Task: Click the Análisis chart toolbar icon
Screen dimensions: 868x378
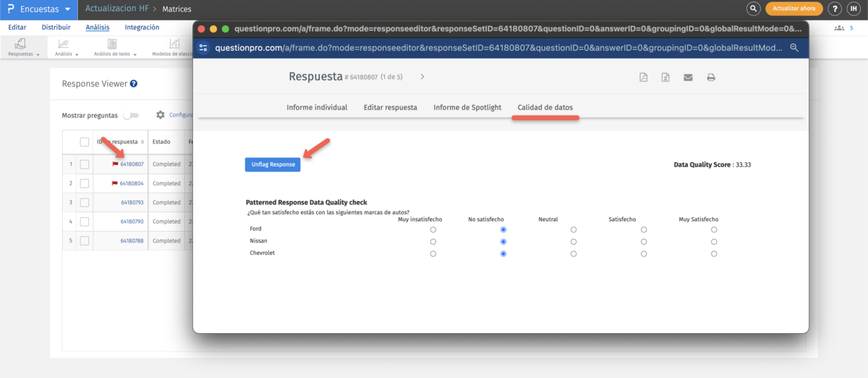Action: point(63,43)
